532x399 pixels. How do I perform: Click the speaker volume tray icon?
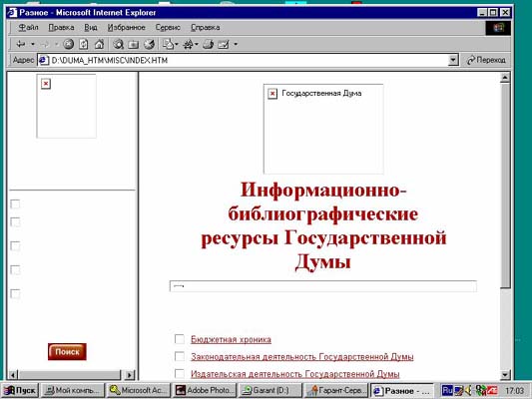[468, 391]
